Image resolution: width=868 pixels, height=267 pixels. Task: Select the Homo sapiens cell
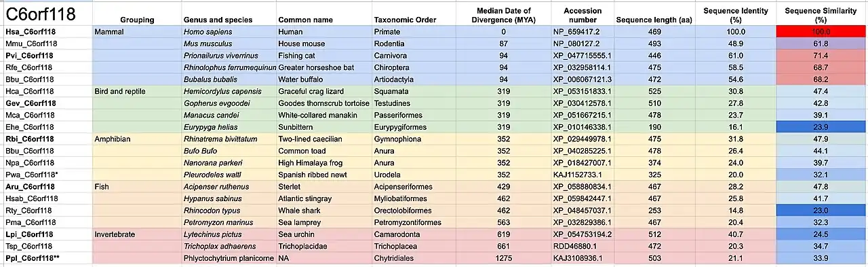click(x=229, y=32)
